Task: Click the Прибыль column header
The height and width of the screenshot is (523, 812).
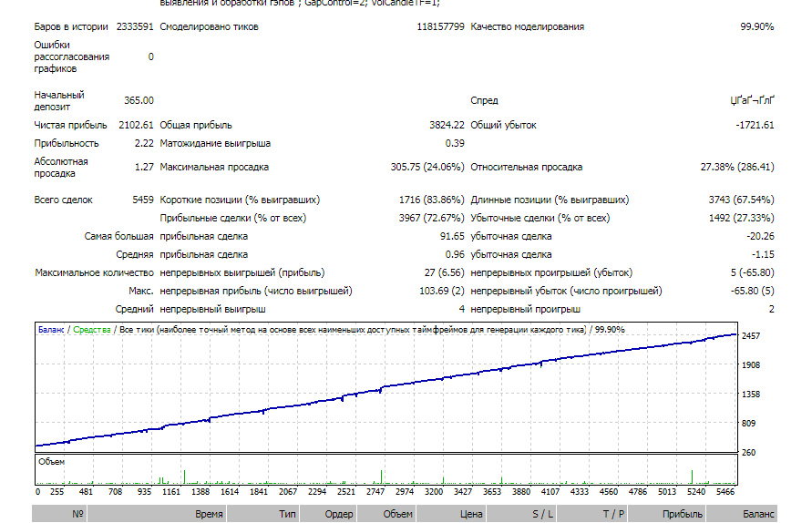Action: coord(667,514)
